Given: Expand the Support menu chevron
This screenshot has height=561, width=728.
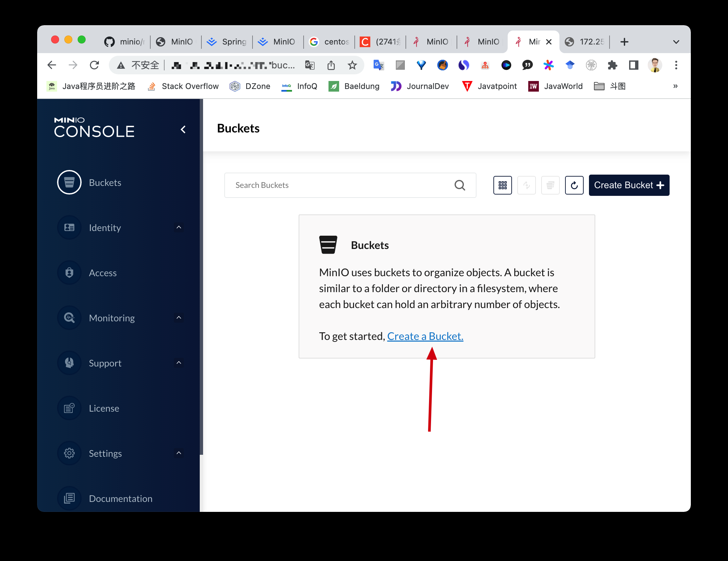Looking at the screenshot, I should 179,362.
